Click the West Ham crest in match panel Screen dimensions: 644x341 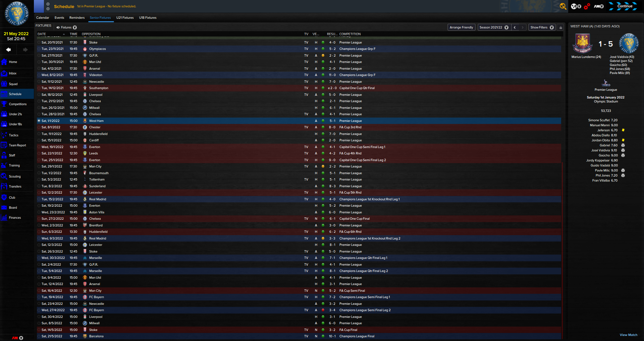(583, 44)
